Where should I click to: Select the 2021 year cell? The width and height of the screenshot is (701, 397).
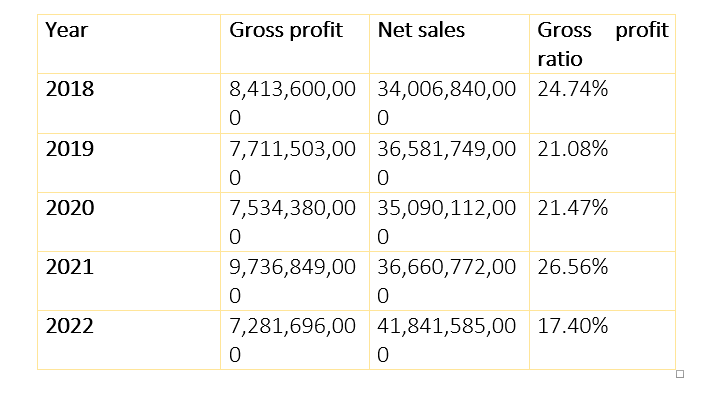click(x=129, y=281)
